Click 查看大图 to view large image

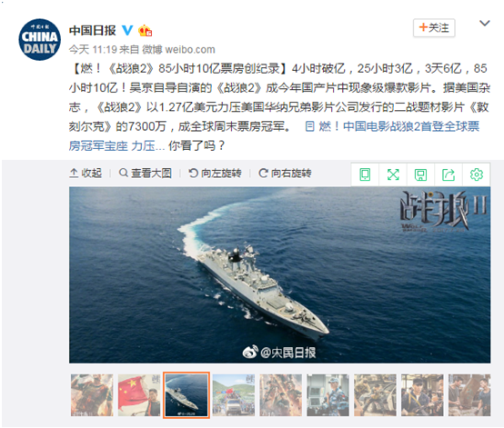145,173
